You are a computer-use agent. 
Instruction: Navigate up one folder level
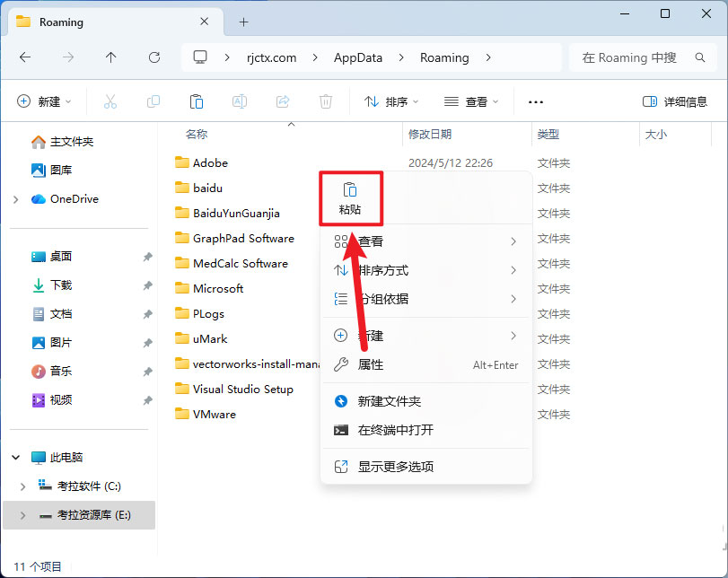(x=110, y=57)
